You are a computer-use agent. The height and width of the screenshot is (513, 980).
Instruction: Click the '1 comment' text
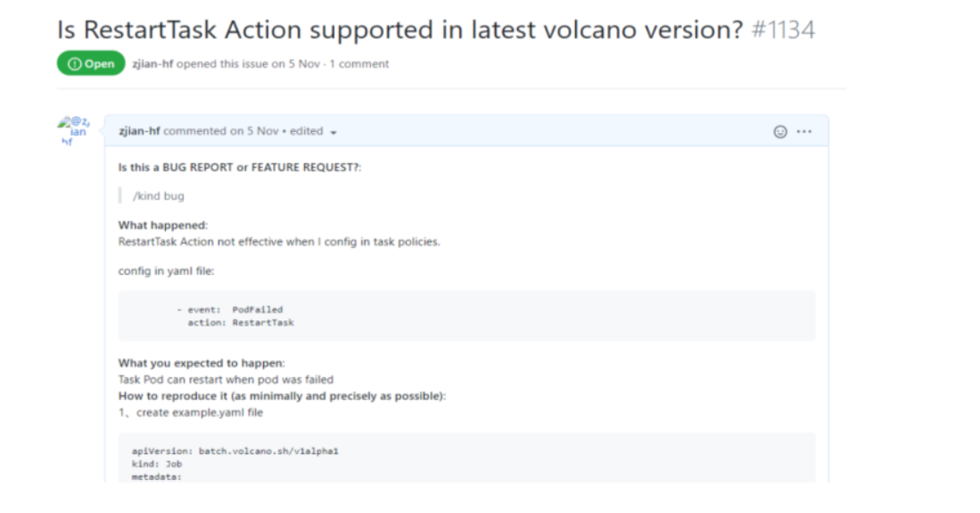coord(359,64)
